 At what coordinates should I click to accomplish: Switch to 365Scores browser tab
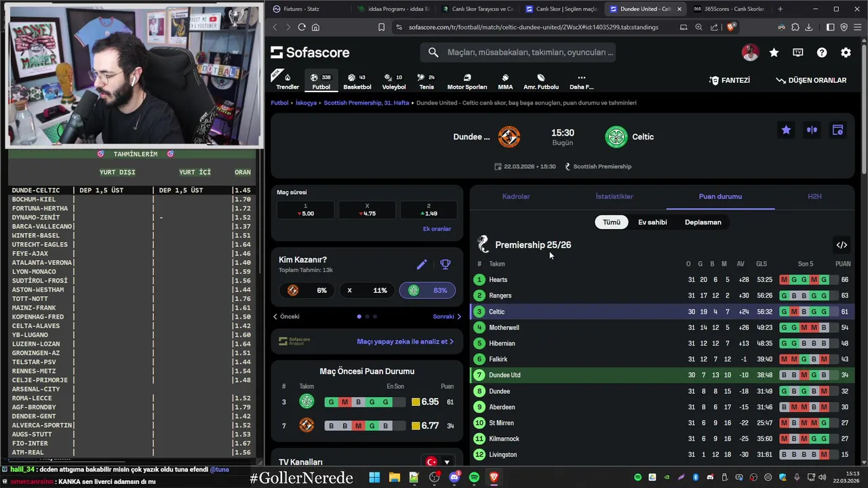(x=732, y=9)
